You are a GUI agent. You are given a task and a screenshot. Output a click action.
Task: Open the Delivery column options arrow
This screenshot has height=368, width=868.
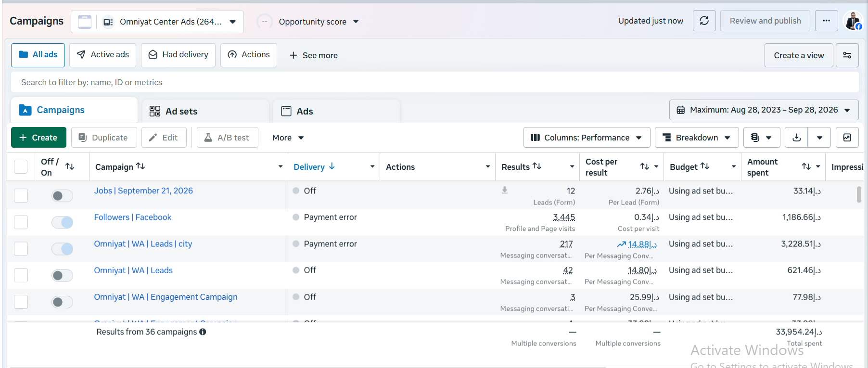[x=372, y=166]
